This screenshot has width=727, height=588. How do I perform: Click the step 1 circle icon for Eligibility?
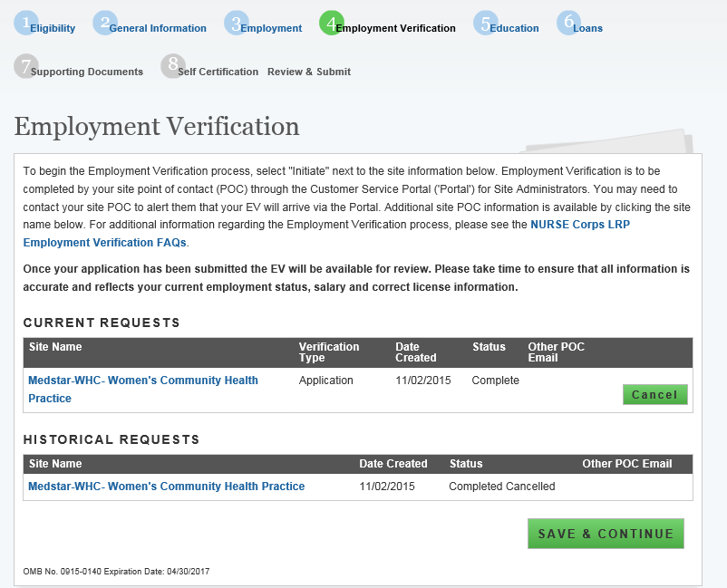25,23
